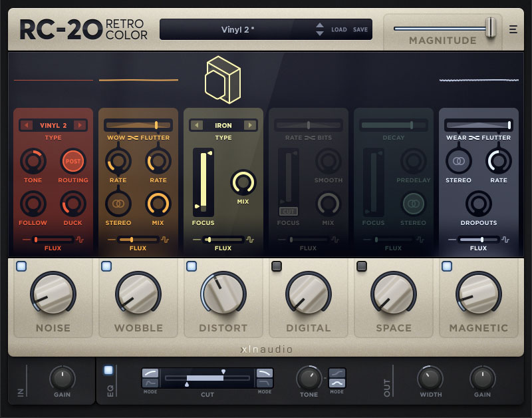532x418 pixels.
Task: Enable the DIGITAL module power toggle
Action: point(277,266)
